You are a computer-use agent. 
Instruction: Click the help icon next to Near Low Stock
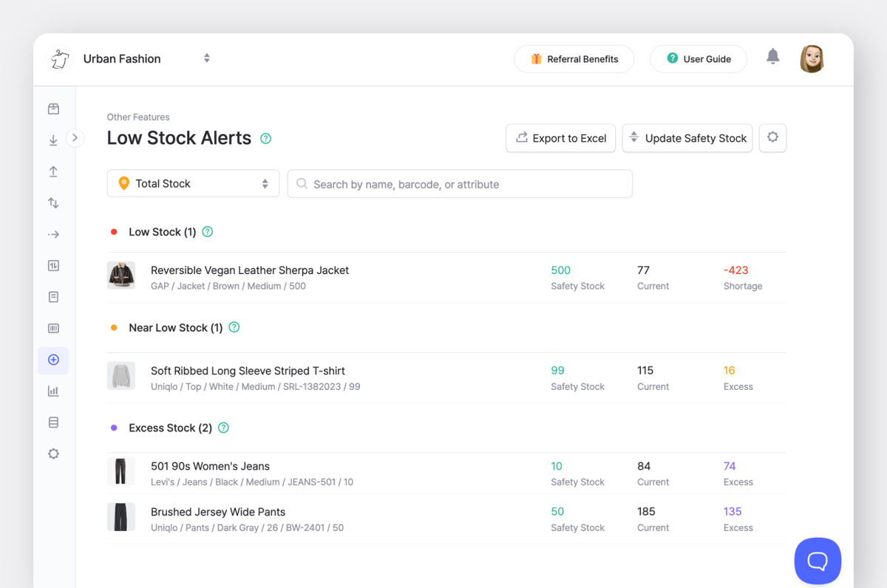234,327
